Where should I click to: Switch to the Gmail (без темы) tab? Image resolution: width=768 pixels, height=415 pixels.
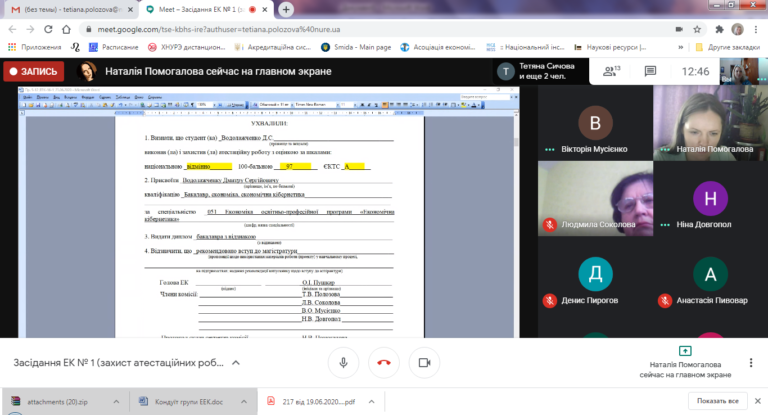click(x=71, y=9)
